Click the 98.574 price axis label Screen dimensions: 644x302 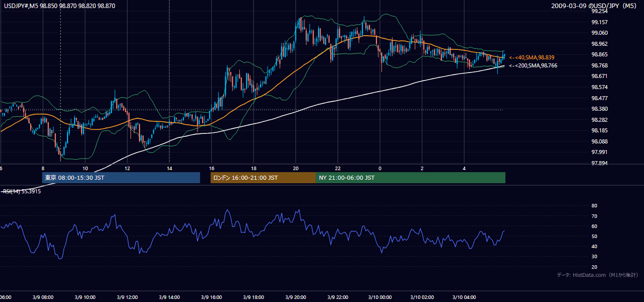pos(600,87)
